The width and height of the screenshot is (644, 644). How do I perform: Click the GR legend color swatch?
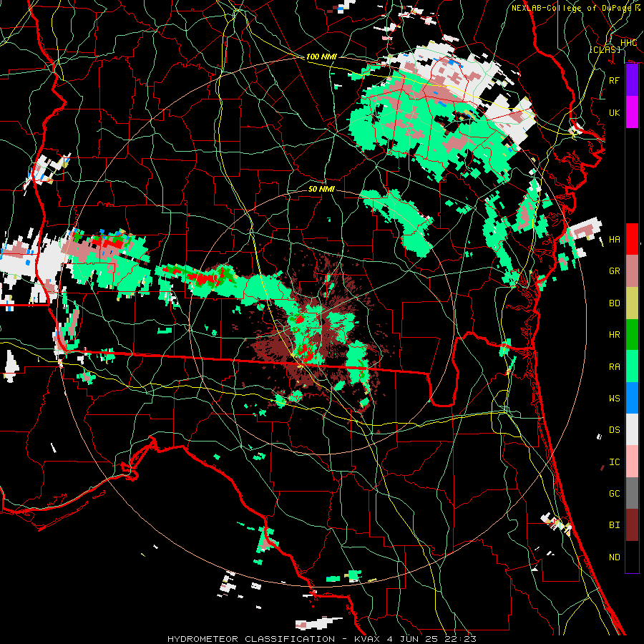632,270
